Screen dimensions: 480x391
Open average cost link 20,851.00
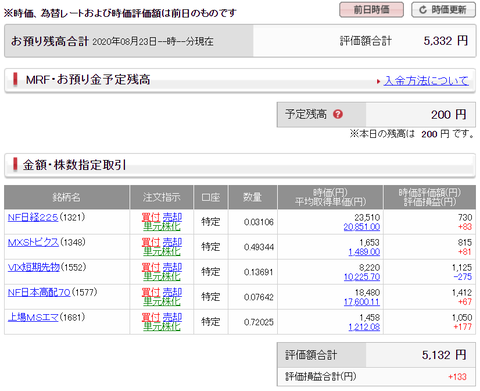click(x=362, y=227)
